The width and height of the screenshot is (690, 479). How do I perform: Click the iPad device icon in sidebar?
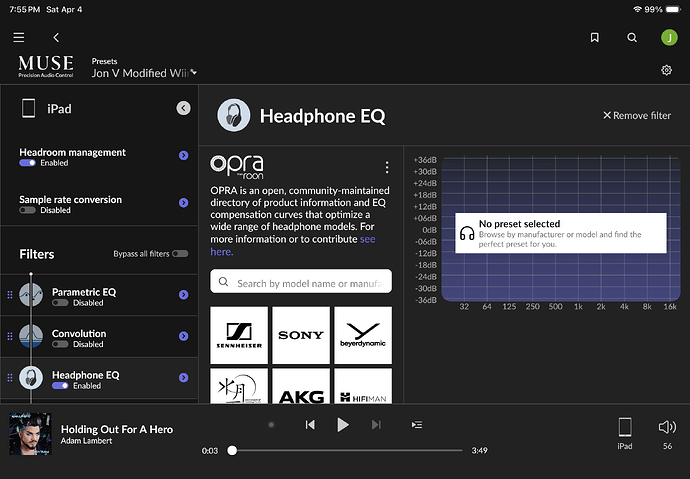pos(29,108)
